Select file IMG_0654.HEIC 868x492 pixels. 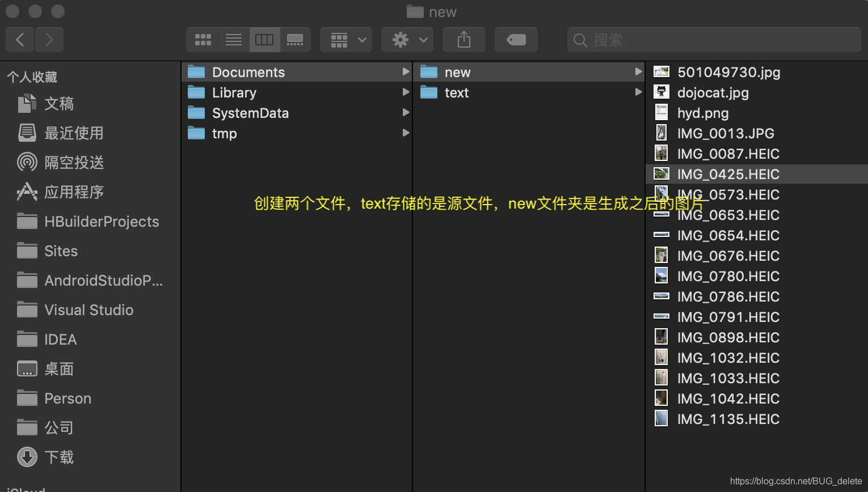[757, 235]
